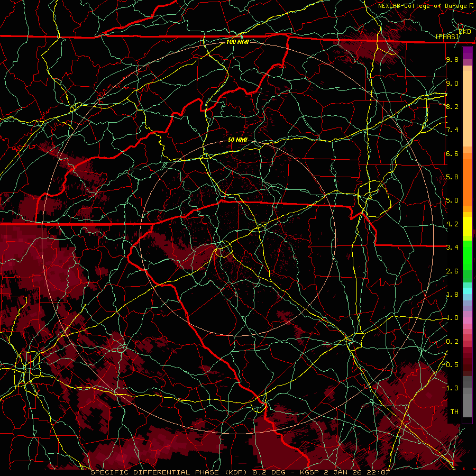Click the 1.8 value on the color scale
Viewport: 476px width, 476px height.
click(452, 295)
